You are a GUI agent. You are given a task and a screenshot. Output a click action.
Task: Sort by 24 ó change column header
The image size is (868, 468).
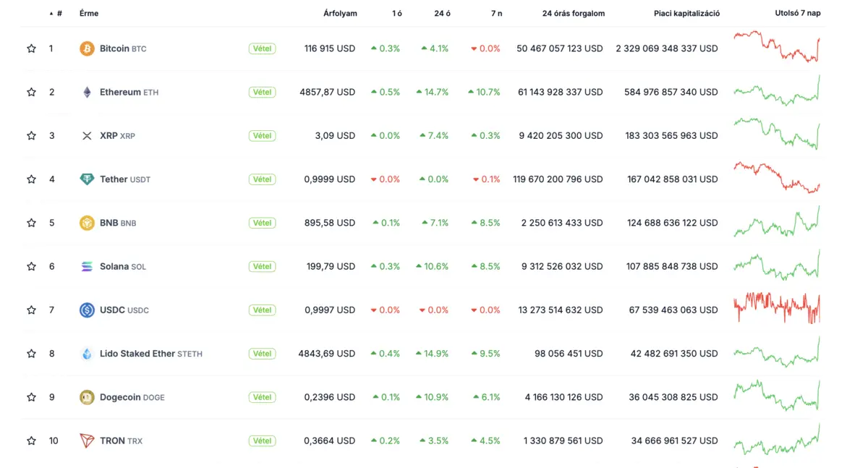[443, 13]
